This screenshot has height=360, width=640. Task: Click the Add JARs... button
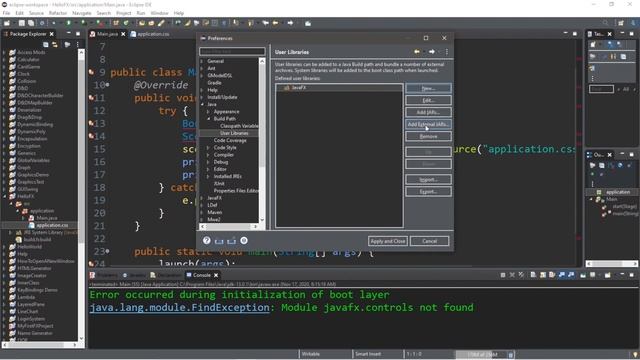click(428, 112)
